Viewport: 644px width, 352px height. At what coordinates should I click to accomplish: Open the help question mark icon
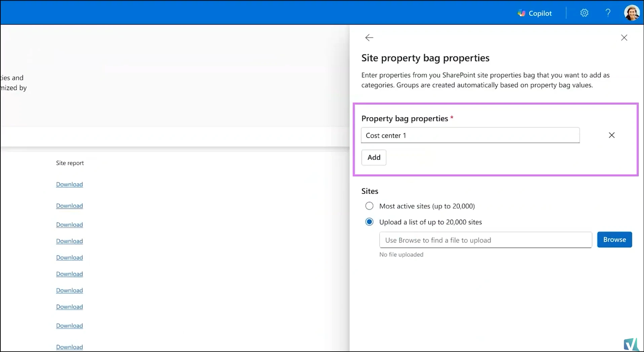click(x=608, y=13)
